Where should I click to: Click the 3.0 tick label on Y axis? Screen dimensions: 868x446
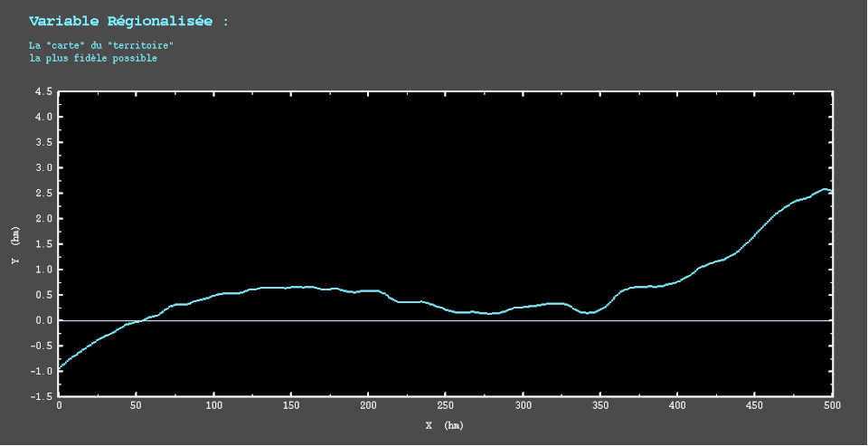tap(43, 168)
